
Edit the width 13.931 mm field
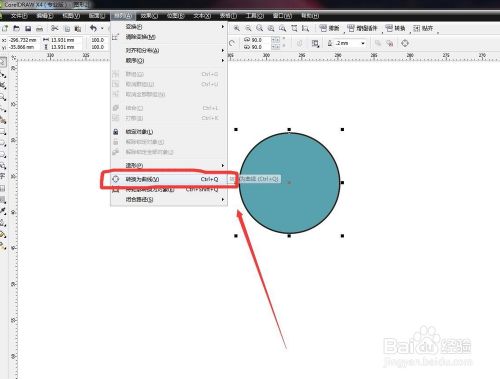(x=66, y=40)
